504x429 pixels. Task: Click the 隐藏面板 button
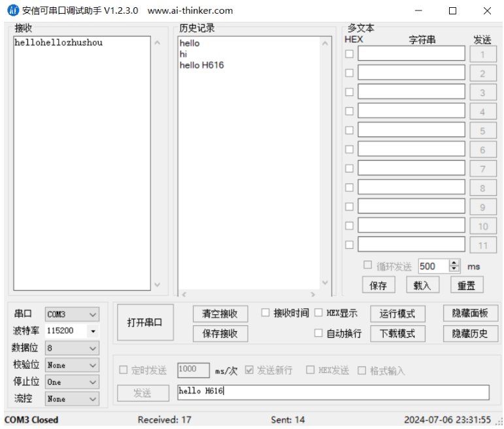tap(471, 313)
